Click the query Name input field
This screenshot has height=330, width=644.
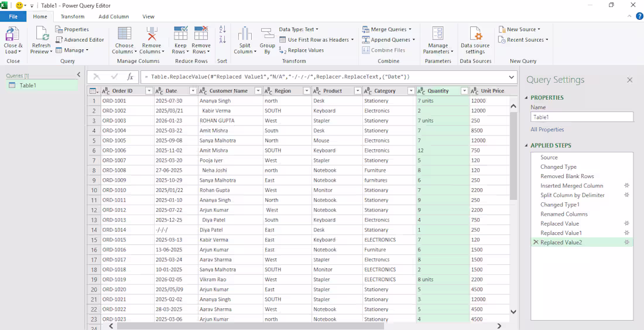(x=581, y=117)
